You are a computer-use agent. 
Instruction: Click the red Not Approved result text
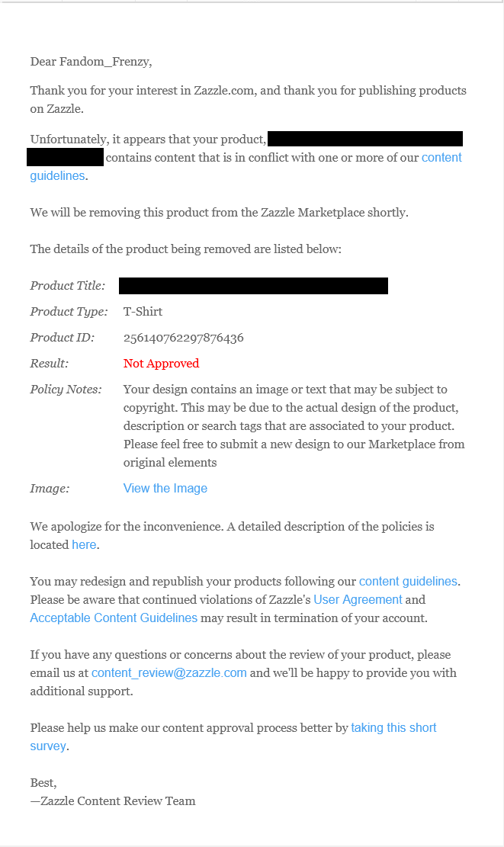[161, 364]
